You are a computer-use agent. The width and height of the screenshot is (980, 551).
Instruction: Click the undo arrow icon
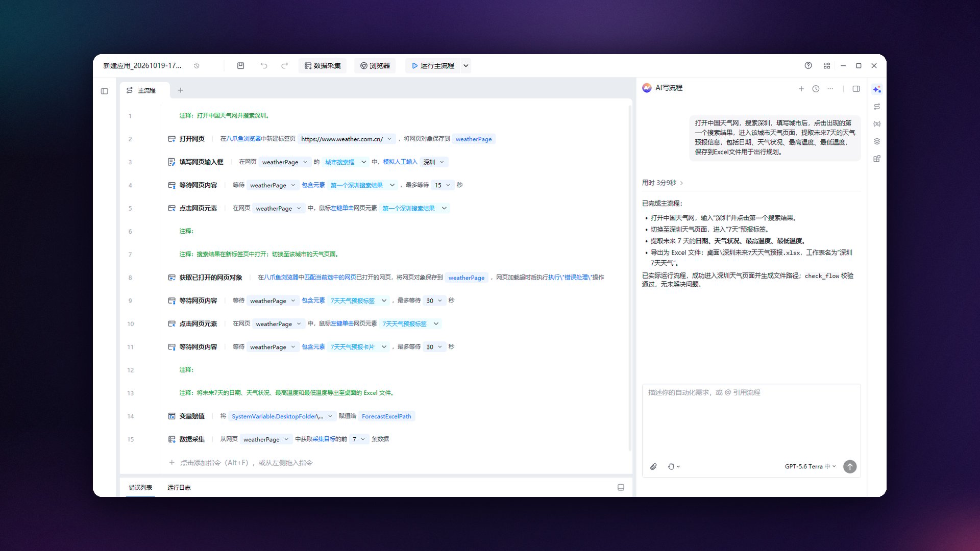pos(263,65)
